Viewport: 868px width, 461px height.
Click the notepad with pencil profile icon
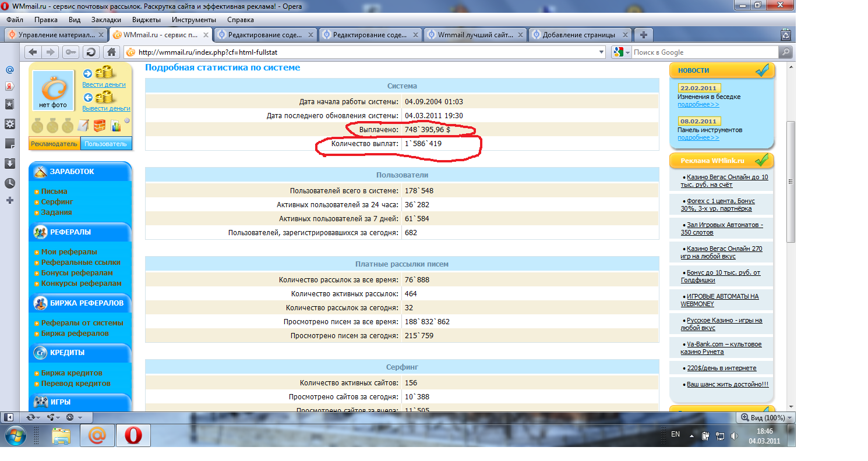coord(83,125)
